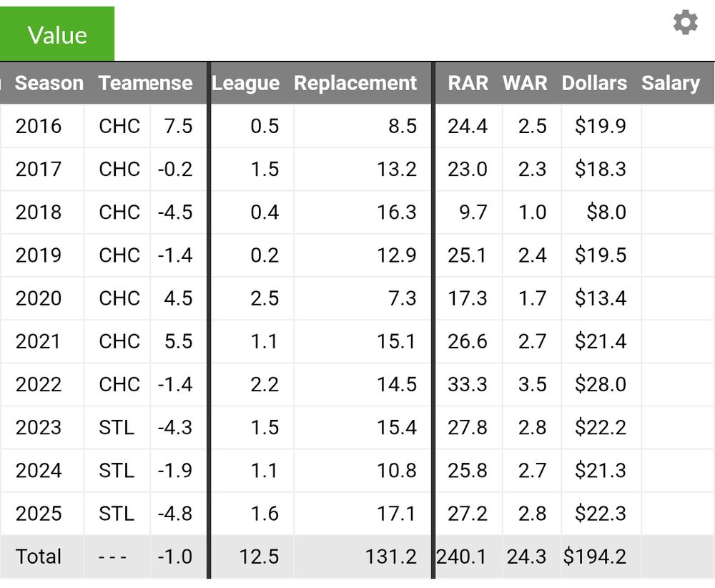Select the Total row label
This screenshot has height=588, width=715.
pos(39,557)
